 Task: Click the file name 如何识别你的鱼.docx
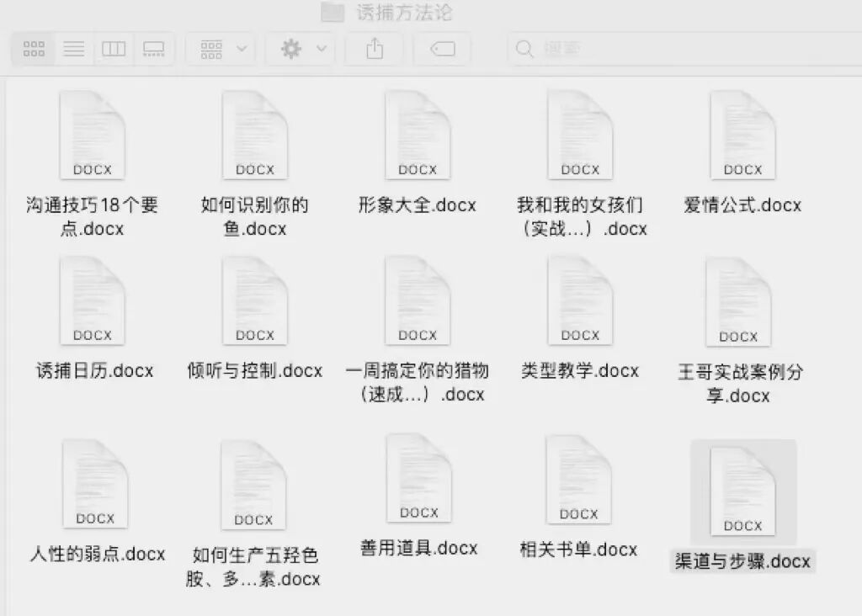(x=255, y=216)
